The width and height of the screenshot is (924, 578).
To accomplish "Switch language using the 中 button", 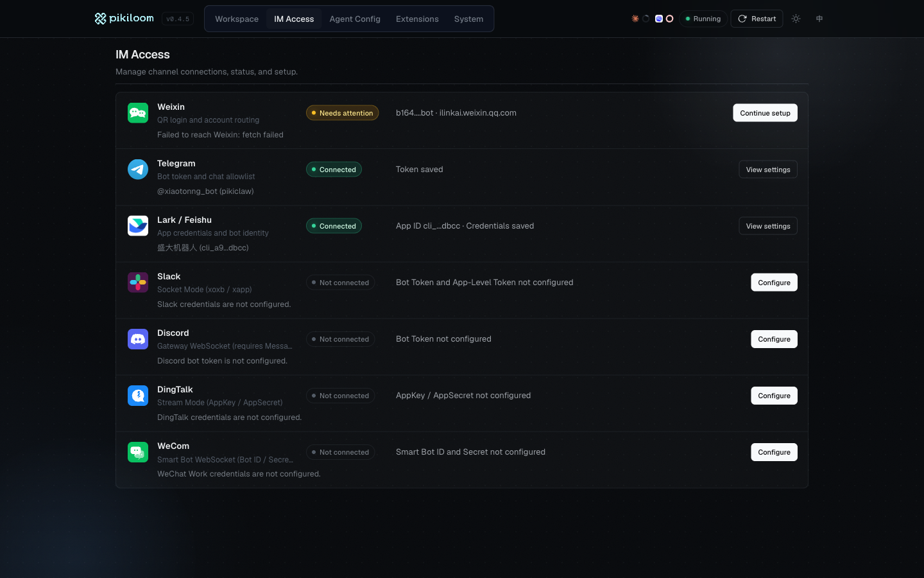I will click(x=819, y=19).
